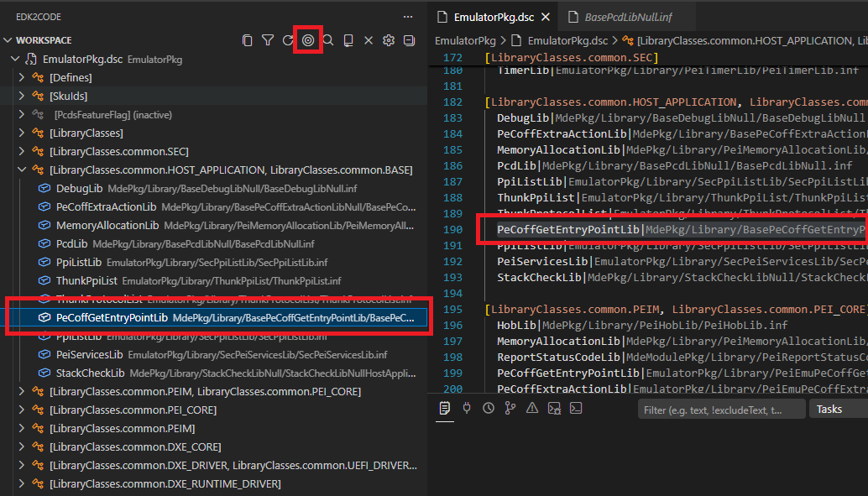Open EDK2CODE more actions ellipsis
The width and height of the screenshot is (868, 496).
pos(408,17)
